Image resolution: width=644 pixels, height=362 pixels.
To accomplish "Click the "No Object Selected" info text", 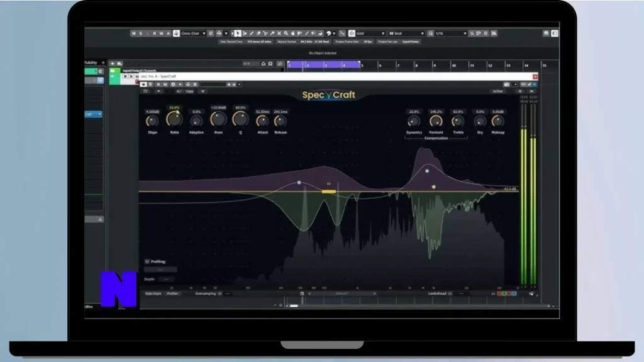I will 323,53.
